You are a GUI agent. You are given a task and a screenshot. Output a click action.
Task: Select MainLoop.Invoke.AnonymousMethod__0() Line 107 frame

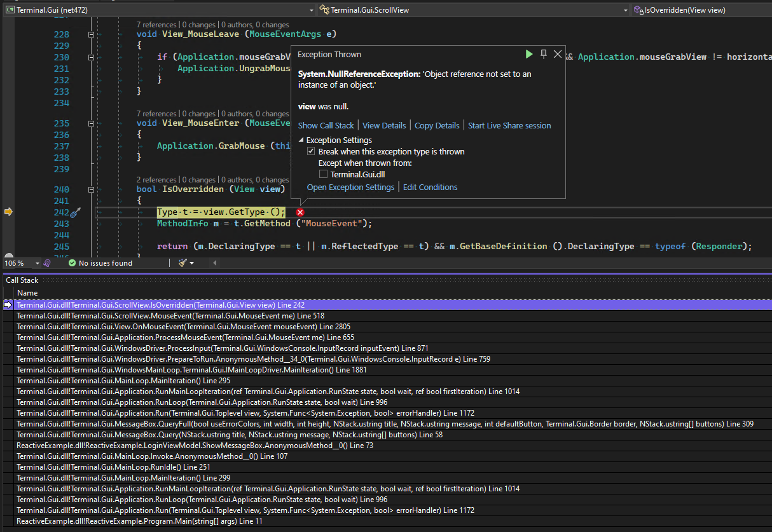coord(386,456)
